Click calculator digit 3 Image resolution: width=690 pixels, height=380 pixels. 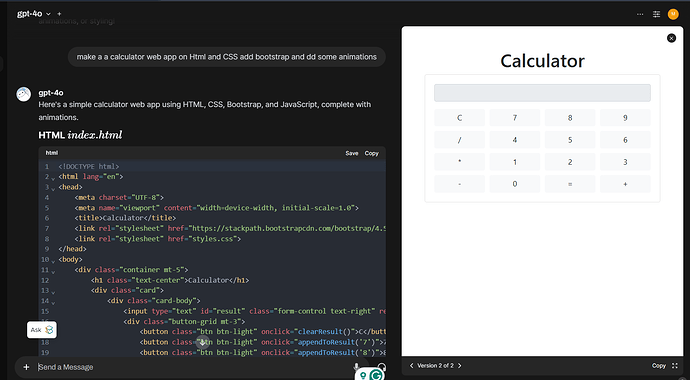[625, 162]
